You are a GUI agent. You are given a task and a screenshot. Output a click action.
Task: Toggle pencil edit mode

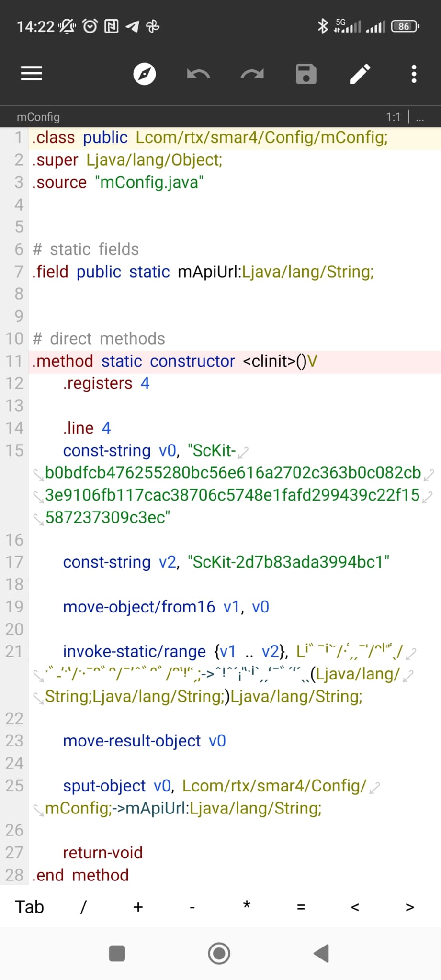tap(360, 74)
